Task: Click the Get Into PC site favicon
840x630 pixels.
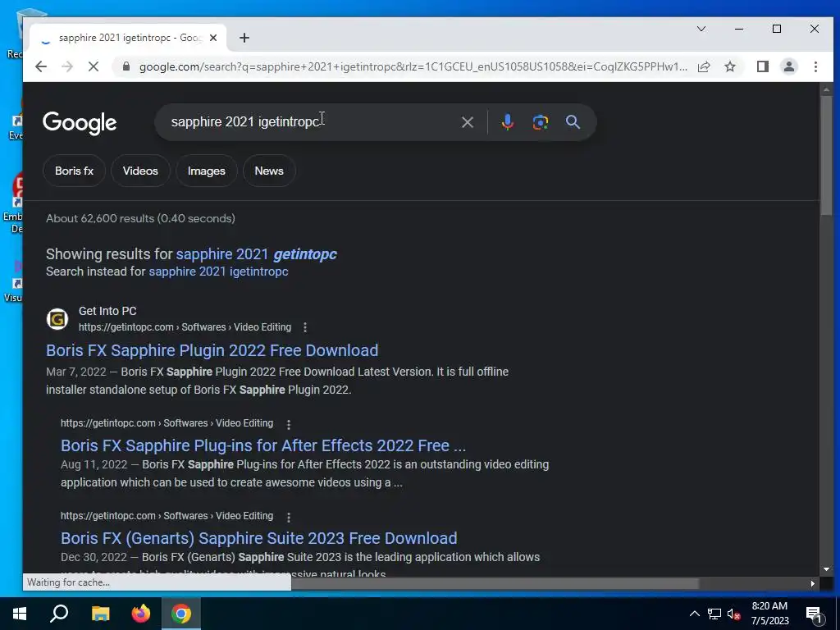Action: tap(57, 319)
